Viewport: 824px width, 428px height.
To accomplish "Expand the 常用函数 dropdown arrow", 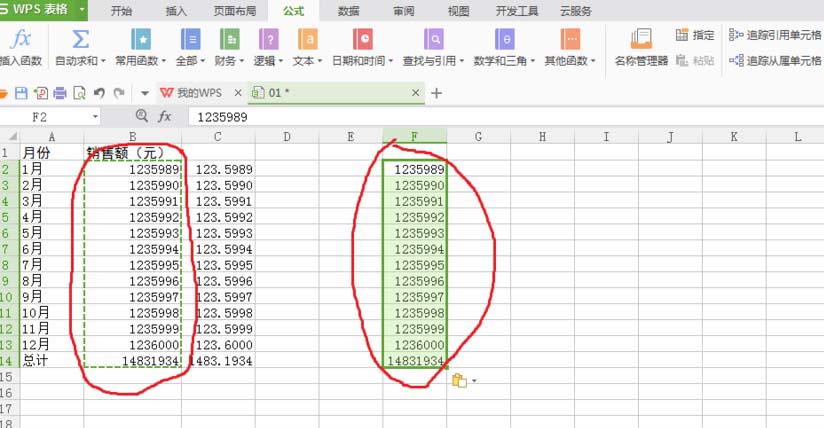I will coord(163,61).
